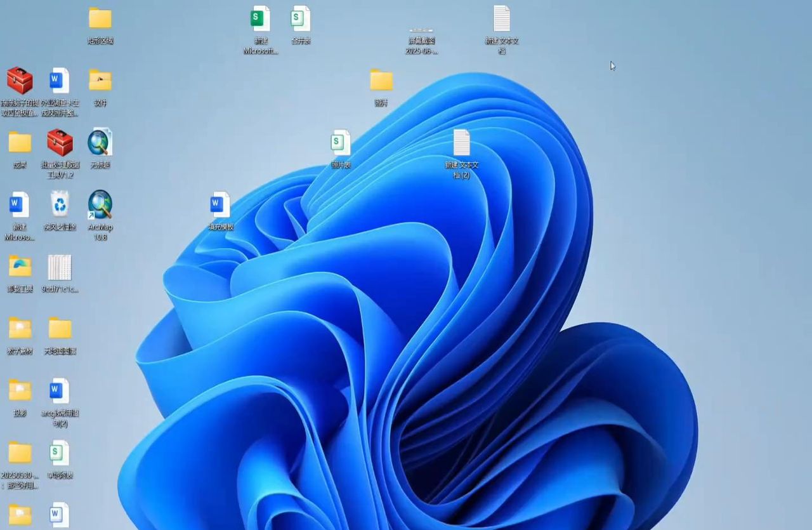Screen dimensions: 812x530
Task: Click the red toolbox icon beside the 外业调查 Word document
Action: click(x=20, y=81)
